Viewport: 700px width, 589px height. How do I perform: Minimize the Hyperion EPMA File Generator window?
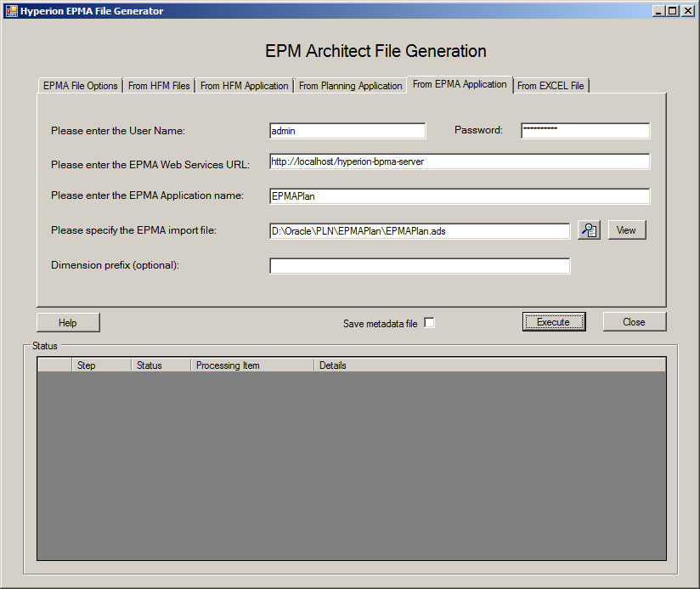658,11
